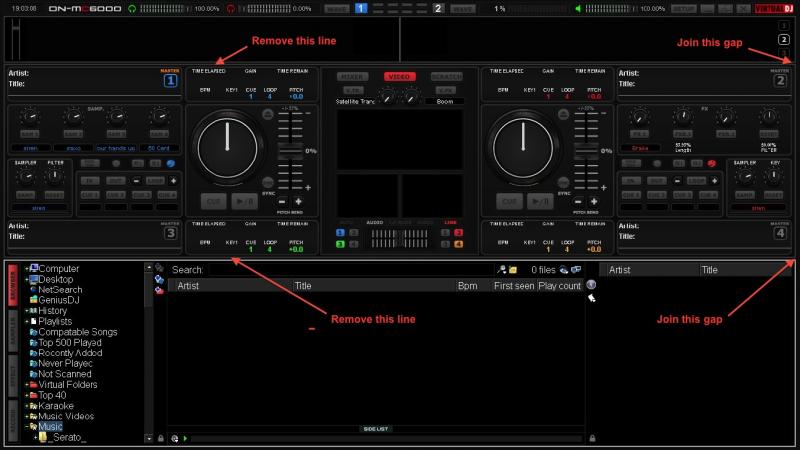Select waveform zoom level 2
The width and height of the screenshot is (800, 450).
[x=784, y=39]
